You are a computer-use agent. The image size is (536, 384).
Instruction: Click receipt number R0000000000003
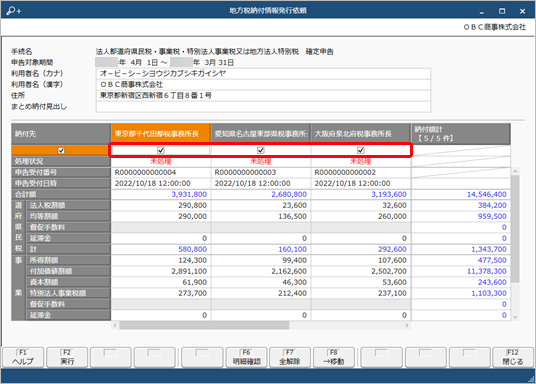(x=245, y=172)
